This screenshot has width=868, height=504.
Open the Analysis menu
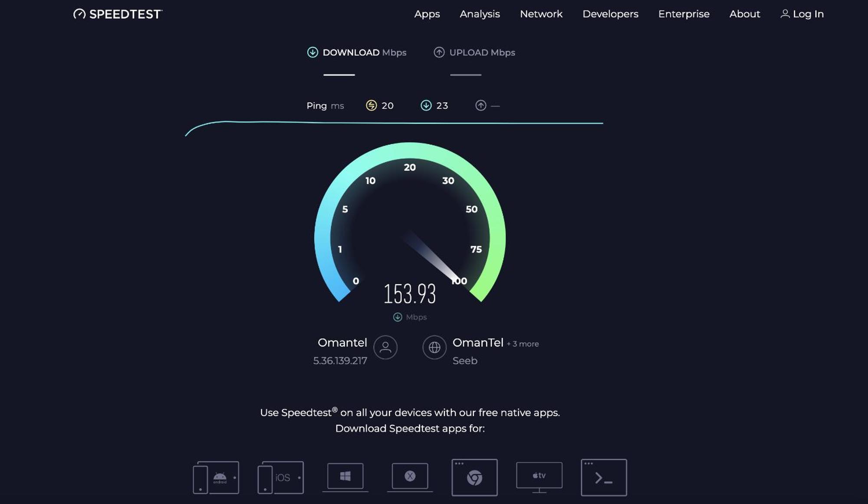[x=480, y=14]
